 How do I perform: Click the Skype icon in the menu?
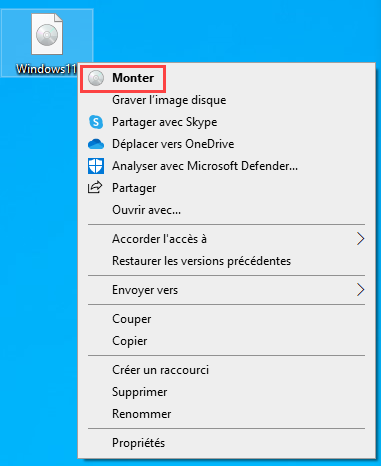(96, 122)
